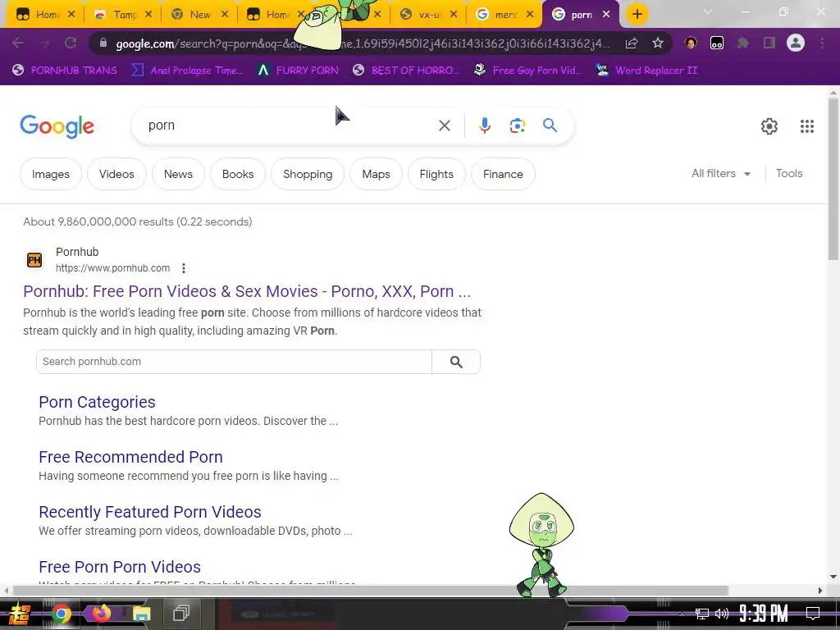This screenshot has width=840, height=630.
Task: View site information lock icon
Action: 104,43
